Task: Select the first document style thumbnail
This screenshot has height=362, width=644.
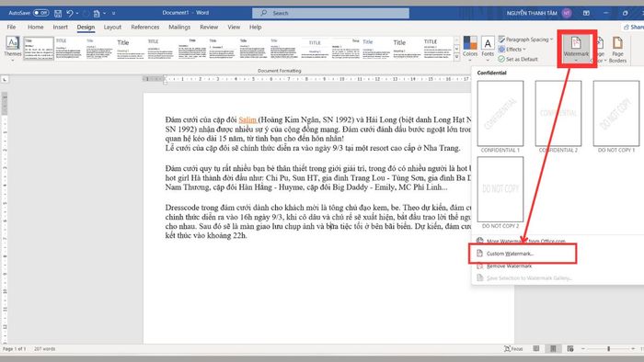Action: coord(39,49)
